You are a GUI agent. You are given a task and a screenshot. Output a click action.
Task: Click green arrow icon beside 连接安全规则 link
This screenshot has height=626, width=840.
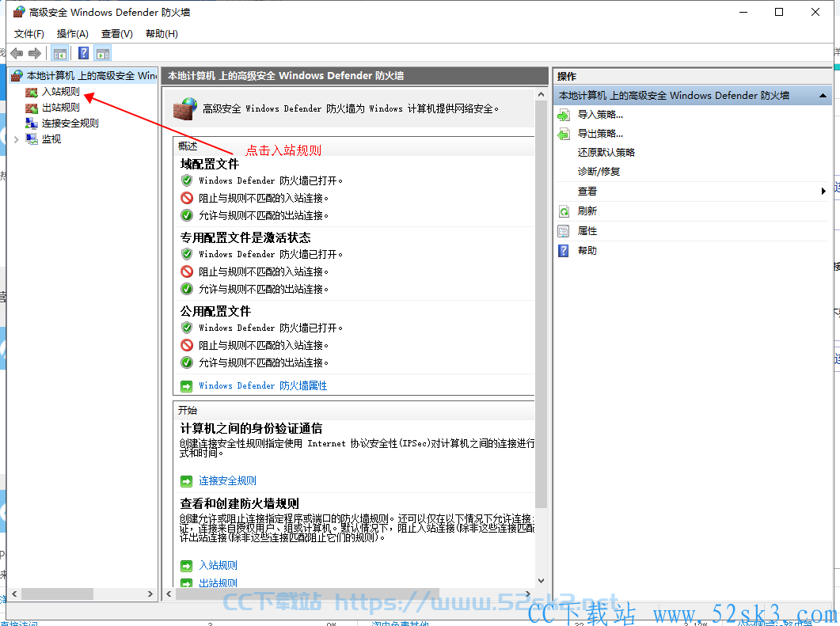[x=186, y=481]
